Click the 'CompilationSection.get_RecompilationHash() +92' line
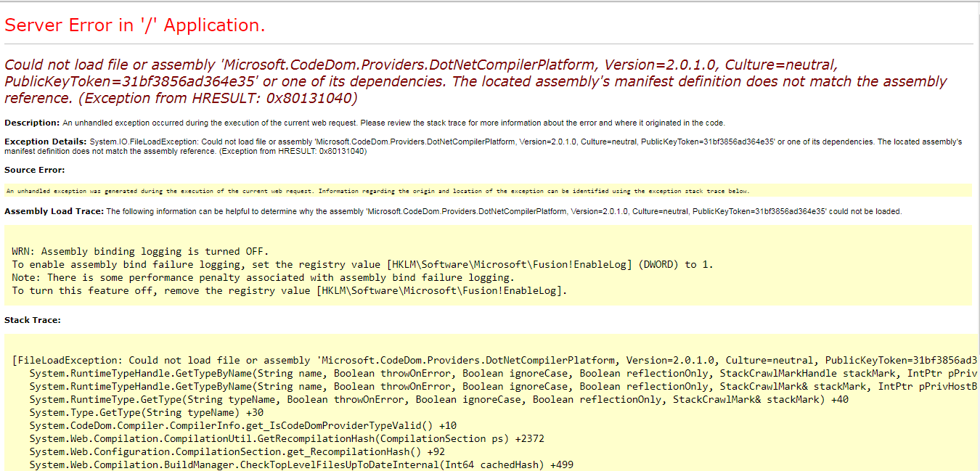980x471 pixels. point(237,451)
